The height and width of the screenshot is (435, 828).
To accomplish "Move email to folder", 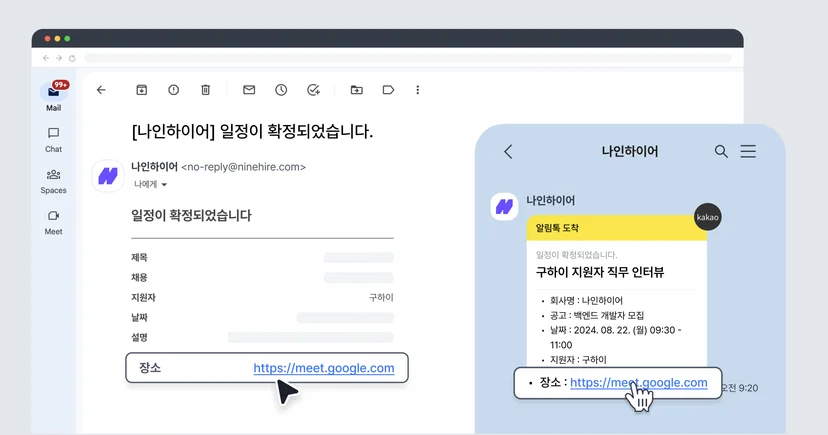I will tap(356, 90).
